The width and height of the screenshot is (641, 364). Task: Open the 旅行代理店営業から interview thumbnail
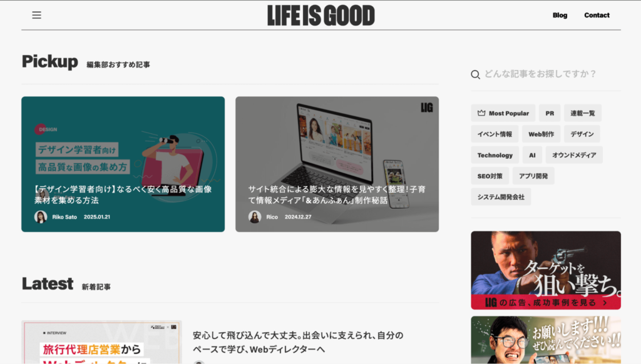pyautogui.click(x=101, y=342)
